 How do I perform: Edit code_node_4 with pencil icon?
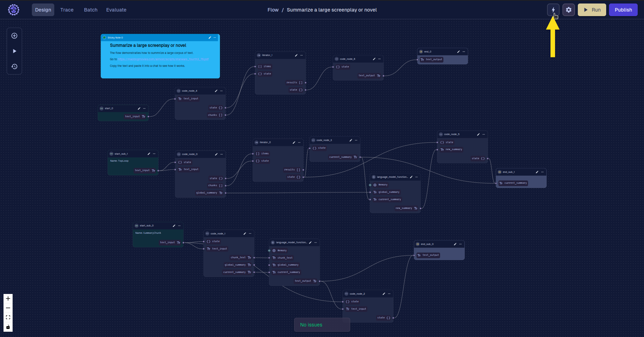point(216,91)
